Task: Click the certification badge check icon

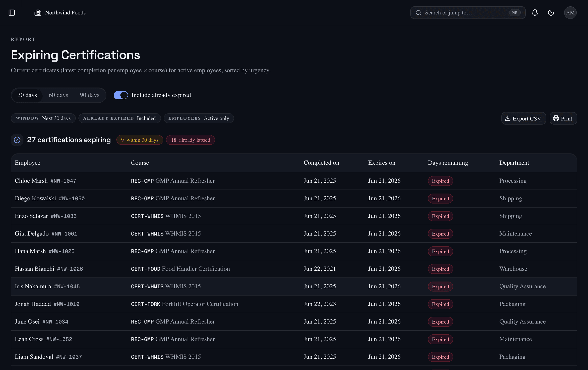Action: pyautogui.click(x=17, y=140)
